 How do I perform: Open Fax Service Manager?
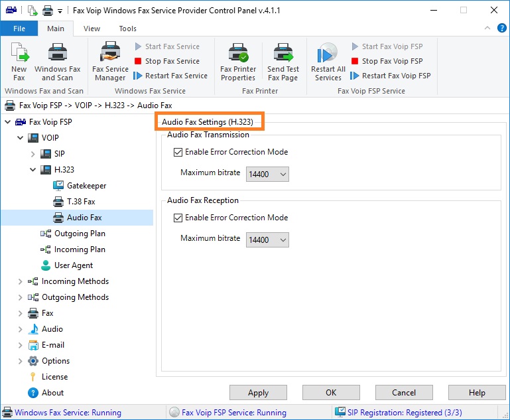110,61
